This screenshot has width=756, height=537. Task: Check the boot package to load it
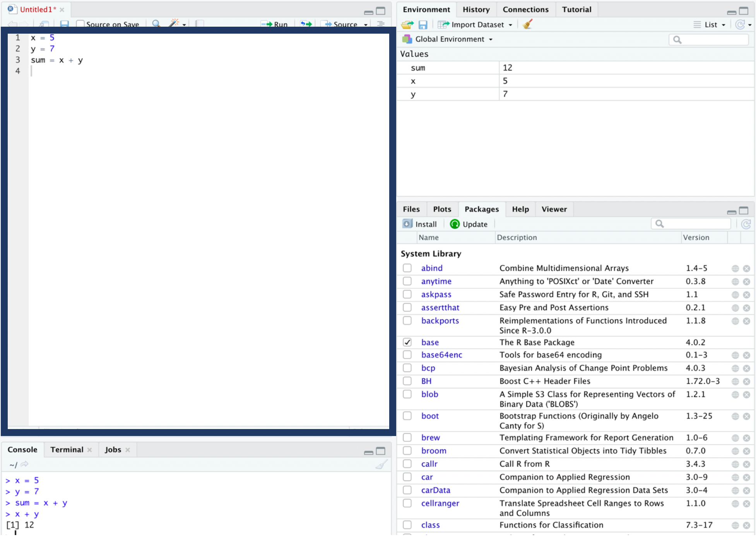click(407, 416)
